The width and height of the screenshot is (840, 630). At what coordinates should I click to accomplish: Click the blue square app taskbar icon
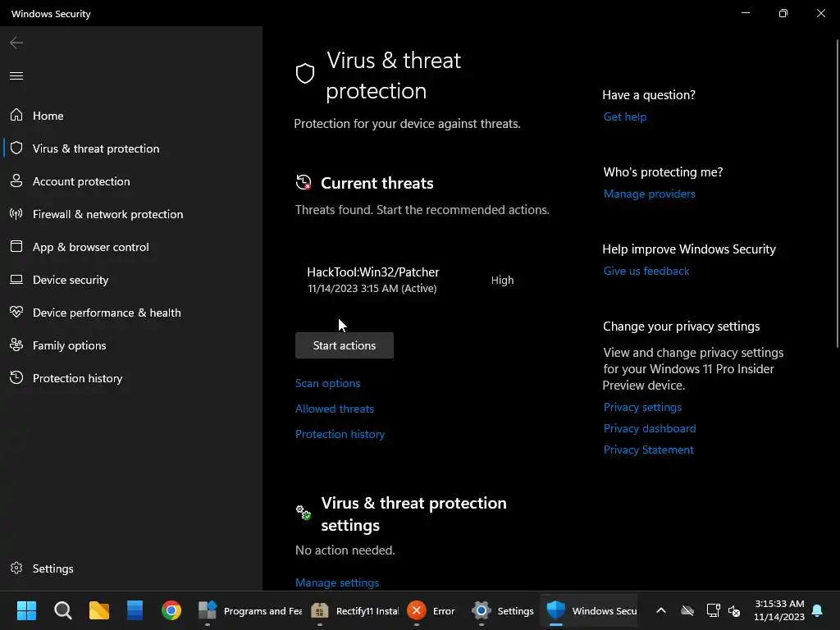pos(135,610)
